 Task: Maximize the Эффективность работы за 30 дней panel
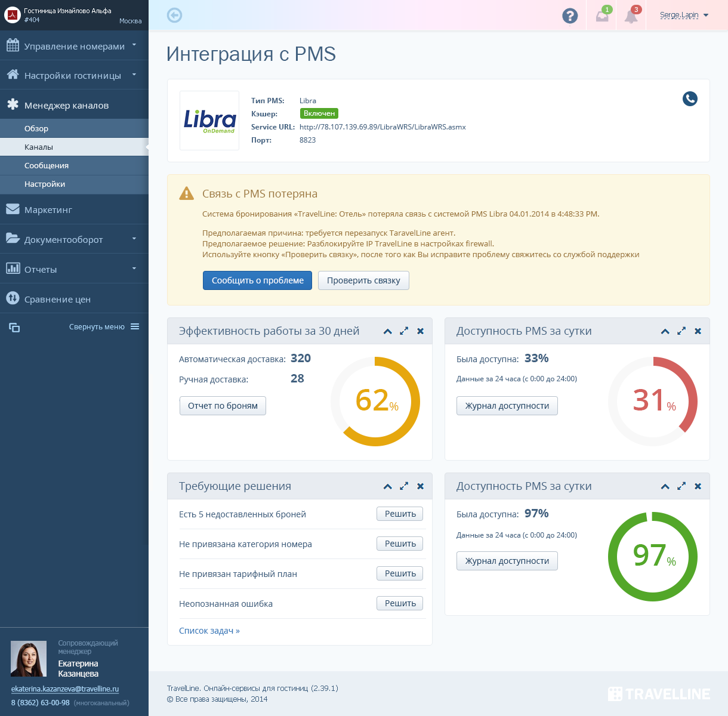[404, 331]
